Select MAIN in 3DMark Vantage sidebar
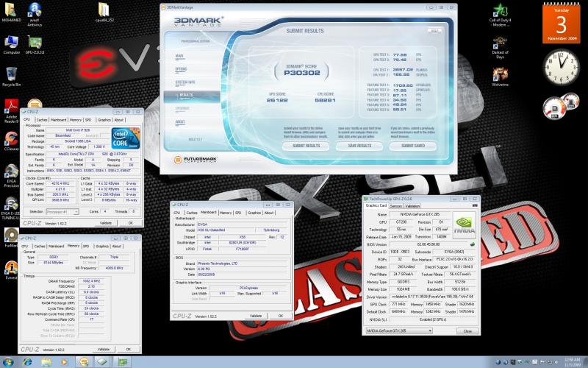This screenshot has width=588, height=368. 179,56
